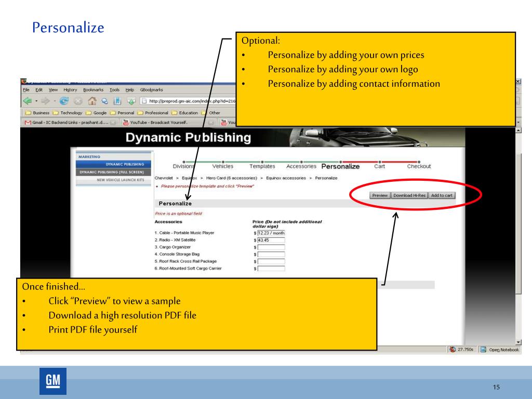This screenshot has height=399, width=532.
Task: Open the GBookmarks menu
Action: click(152, 90)
